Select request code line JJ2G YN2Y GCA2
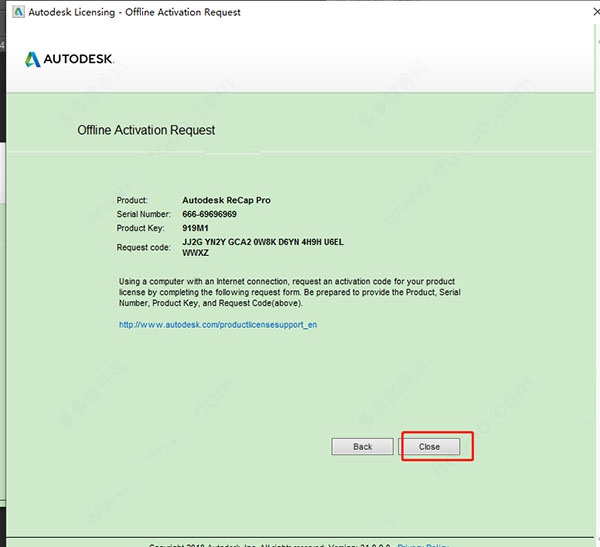Viewport: 600px width, 547px height. click(263, 242)
